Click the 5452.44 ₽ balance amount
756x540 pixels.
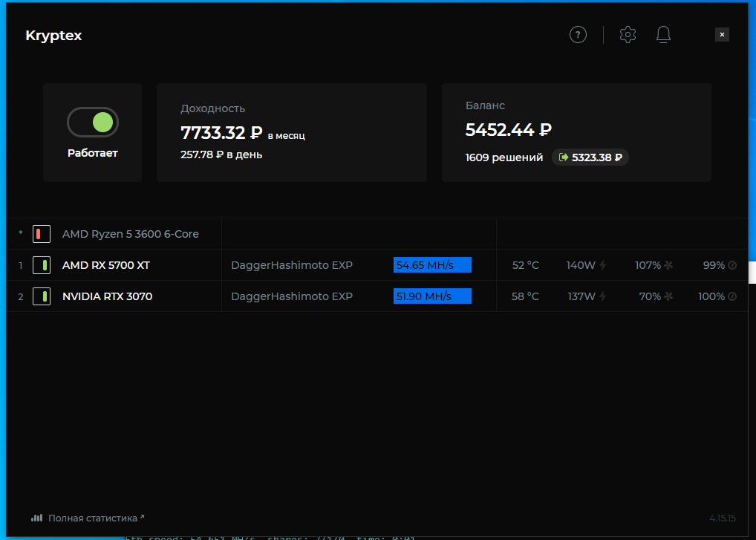[509, 130]
